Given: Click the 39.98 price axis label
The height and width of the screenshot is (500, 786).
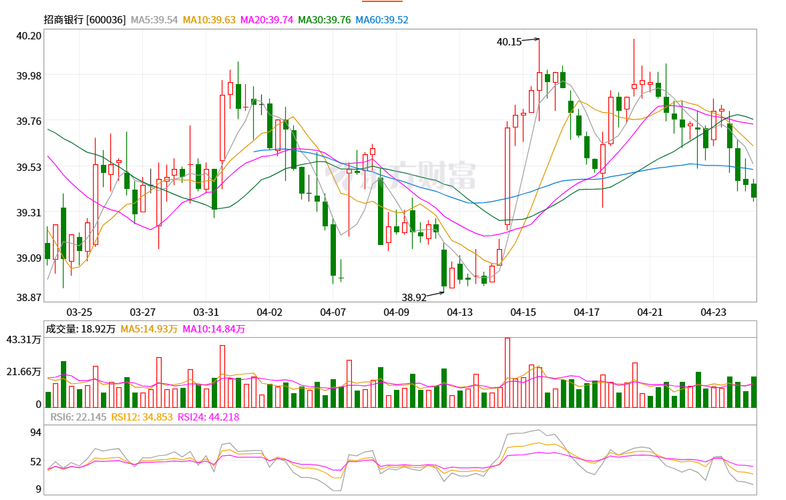Looking at the screenshot, I should [29, 76].
